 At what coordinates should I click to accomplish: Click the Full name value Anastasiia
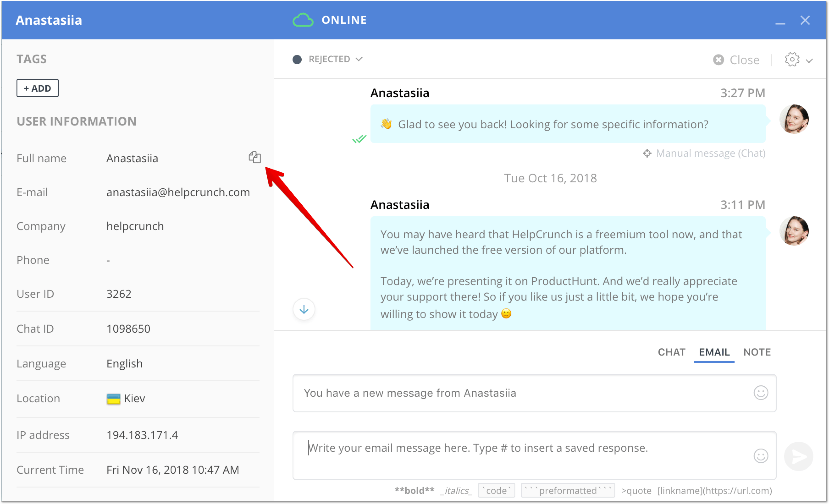(132, 158)
